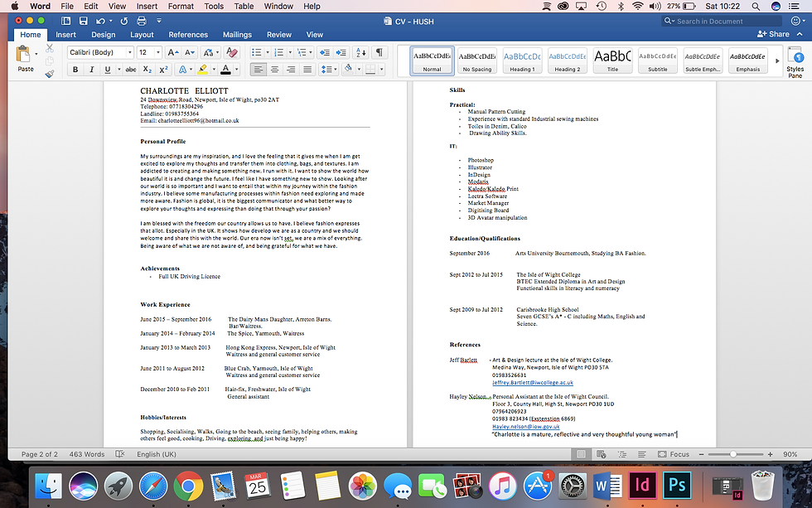The image size is (812, 508).
Task: Apply the No Spacing style
Action: 477,60
